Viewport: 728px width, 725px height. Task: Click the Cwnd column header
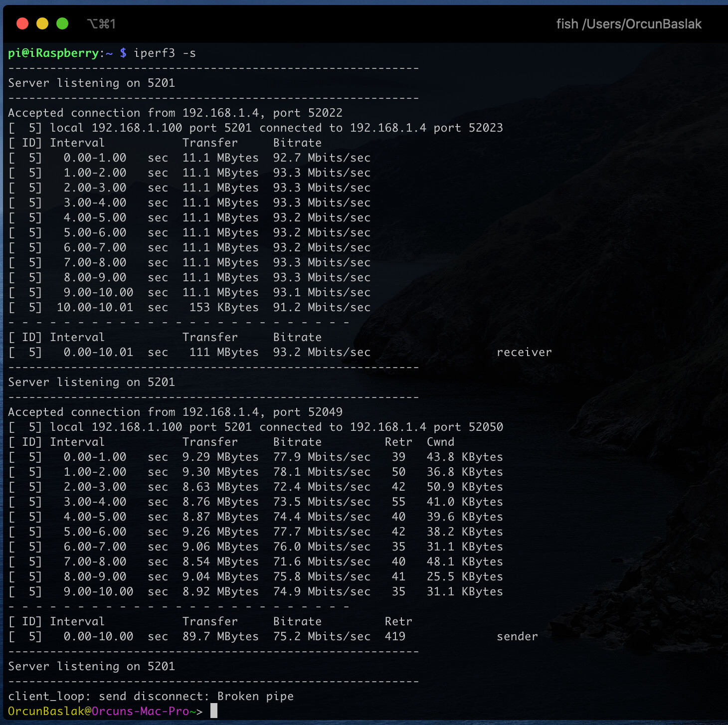click(440, 442)
